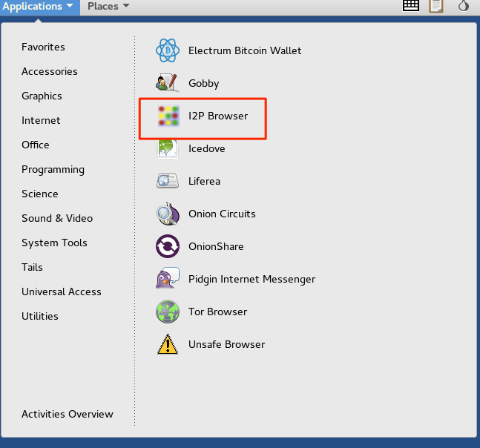The image size is (480, 448).
Task: Select the Accessories category
Action: pyautogui.click(x=50, y=72)
